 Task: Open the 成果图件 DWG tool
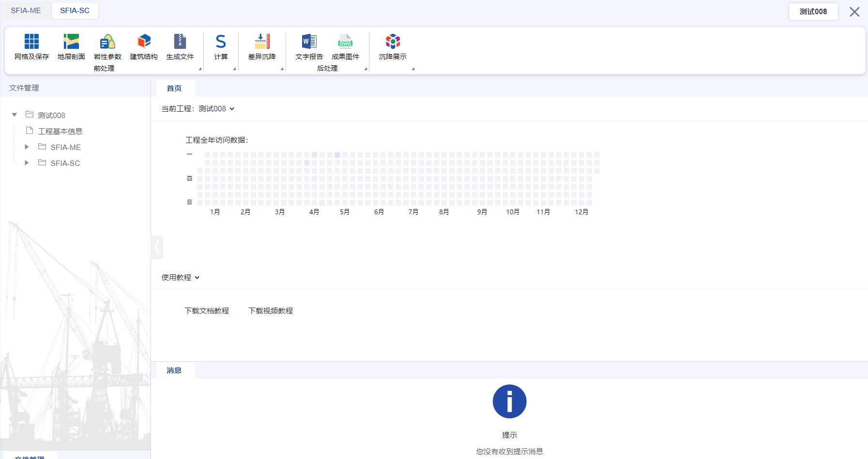click(345, 42)
